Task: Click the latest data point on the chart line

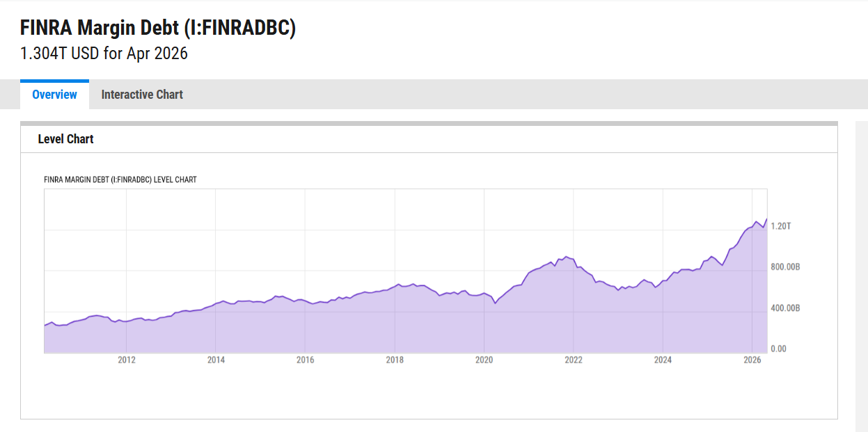Action: (x=767, y=219)
